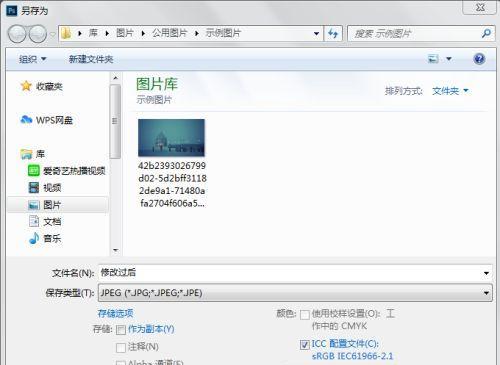This screenshot has height=365, width=500.
Task: Click the 视频 library film icon
Action: tap(34, 187)
